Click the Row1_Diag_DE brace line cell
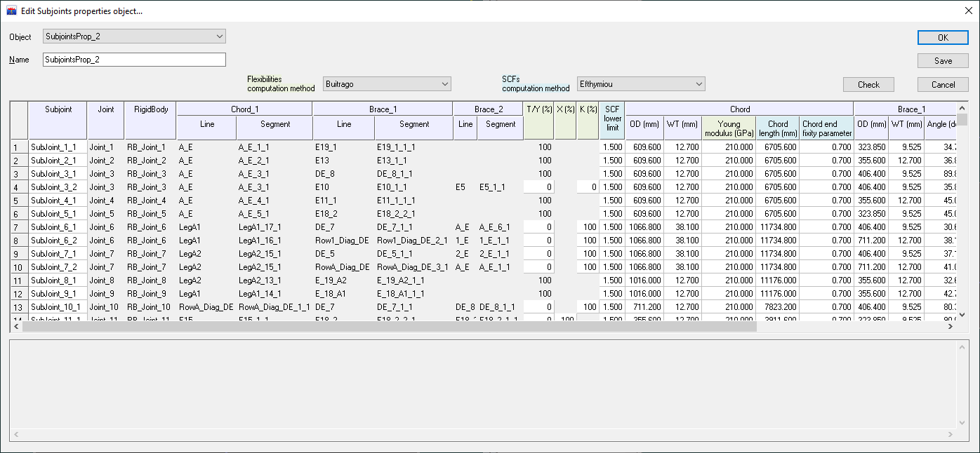The width and height of the screenshot is (980, 453). click(x=343, y=241)
